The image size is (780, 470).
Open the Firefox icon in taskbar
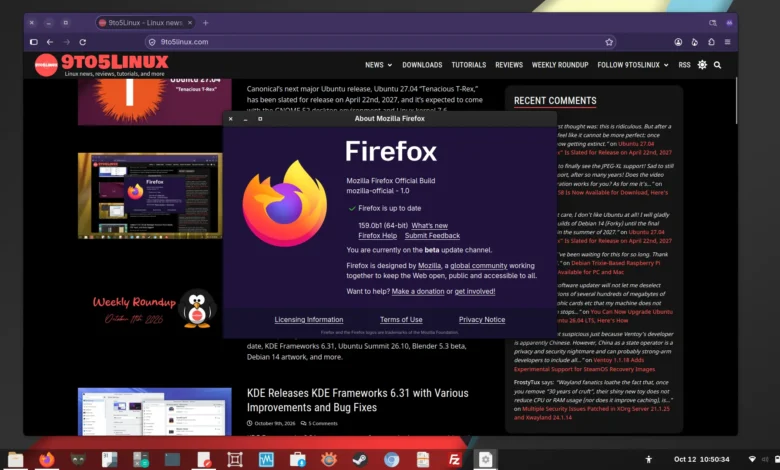tap(47, 460)
